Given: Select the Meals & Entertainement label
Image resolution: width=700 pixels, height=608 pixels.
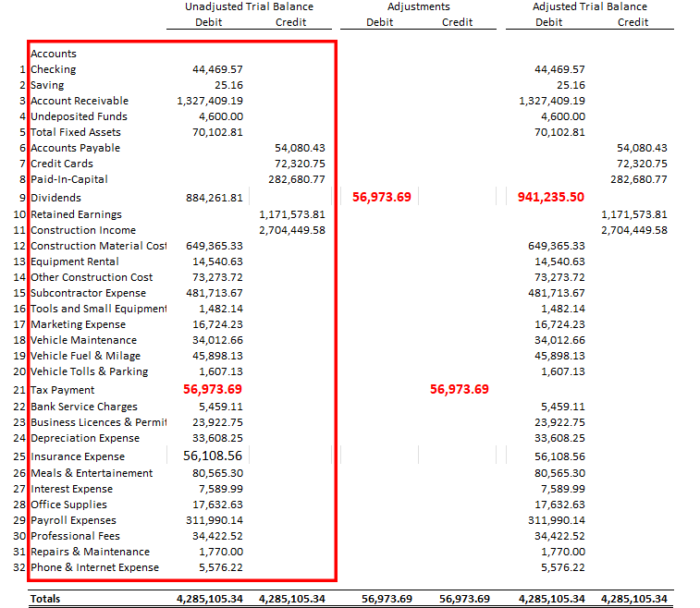Looking at the screenshot, I should [x=92, y=473].
